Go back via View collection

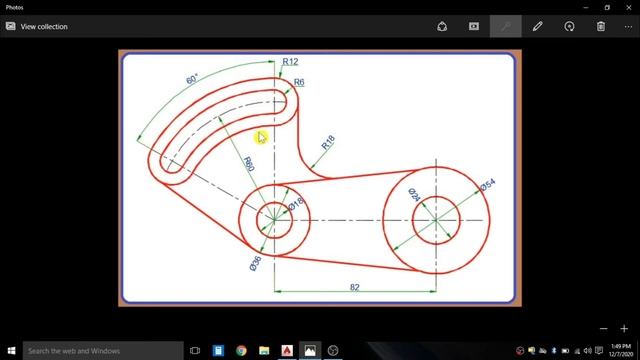coord(37,27)
